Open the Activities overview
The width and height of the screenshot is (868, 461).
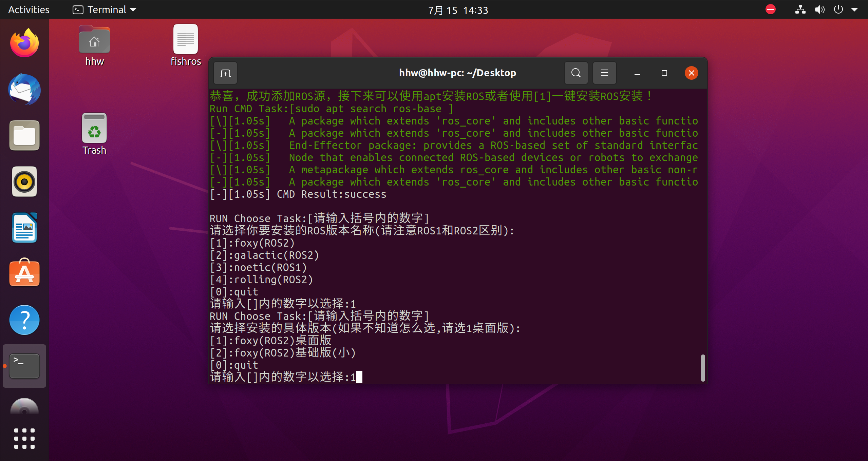[x=29, y=10]
